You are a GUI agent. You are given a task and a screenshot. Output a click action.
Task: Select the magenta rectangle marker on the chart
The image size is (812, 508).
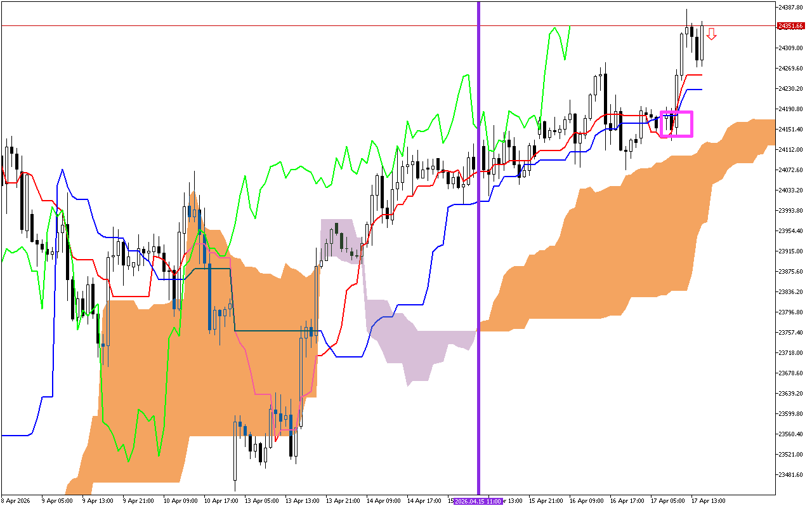(x=676, y=112)
